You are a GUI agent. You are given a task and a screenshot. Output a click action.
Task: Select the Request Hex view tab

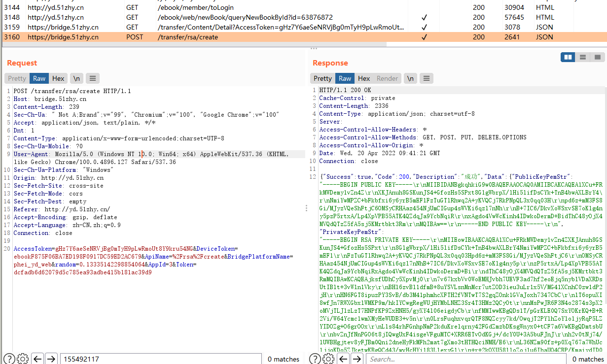pyautogui.click(x=58, y=78)
